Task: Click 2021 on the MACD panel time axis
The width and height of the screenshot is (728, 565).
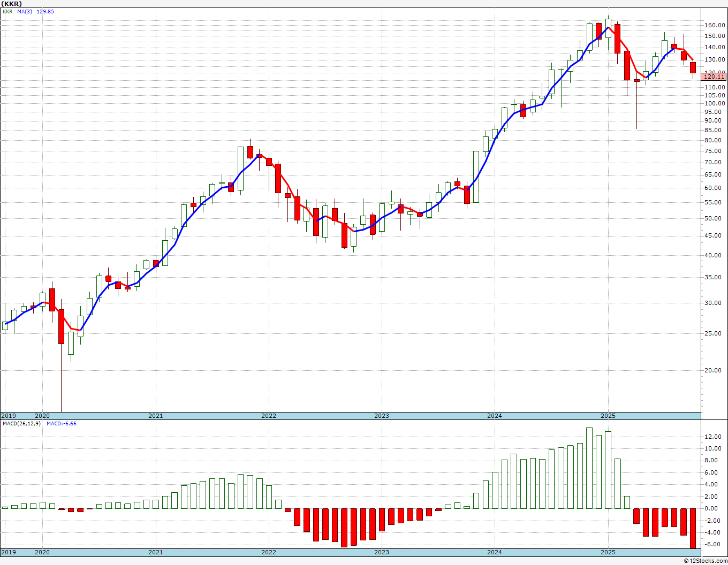Action: tap(156, 552)
